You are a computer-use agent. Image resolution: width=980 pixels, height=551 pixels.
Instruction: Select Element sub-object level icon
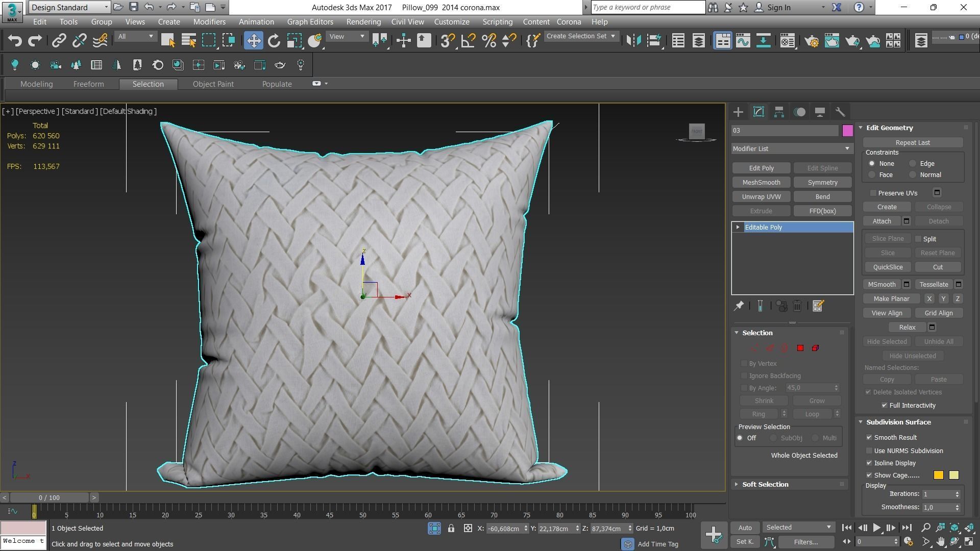[x=815, y=348]
